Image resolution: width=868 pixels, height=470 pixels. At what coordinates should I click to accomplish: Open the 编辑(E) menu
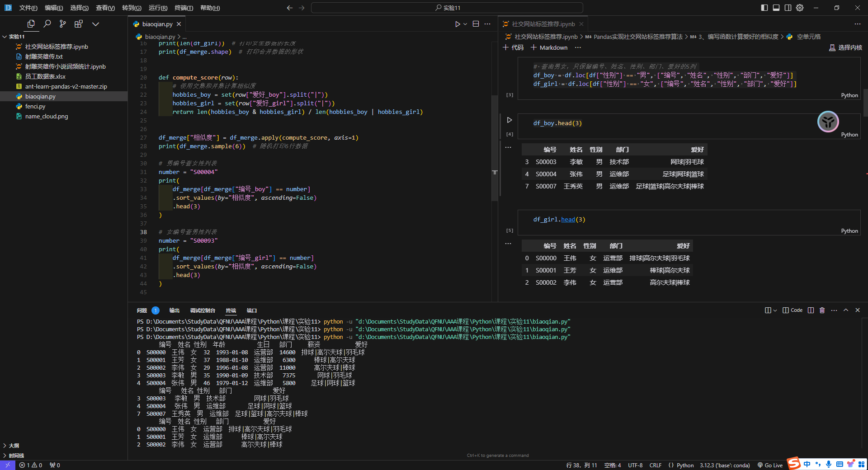pyautogui.click(x=54, y=8)
